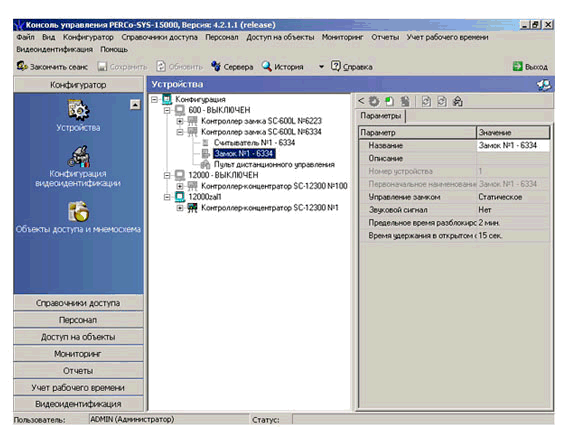Open the Сервера toolbar item
This screenshot has width=575, height=441.
[232, 67]
